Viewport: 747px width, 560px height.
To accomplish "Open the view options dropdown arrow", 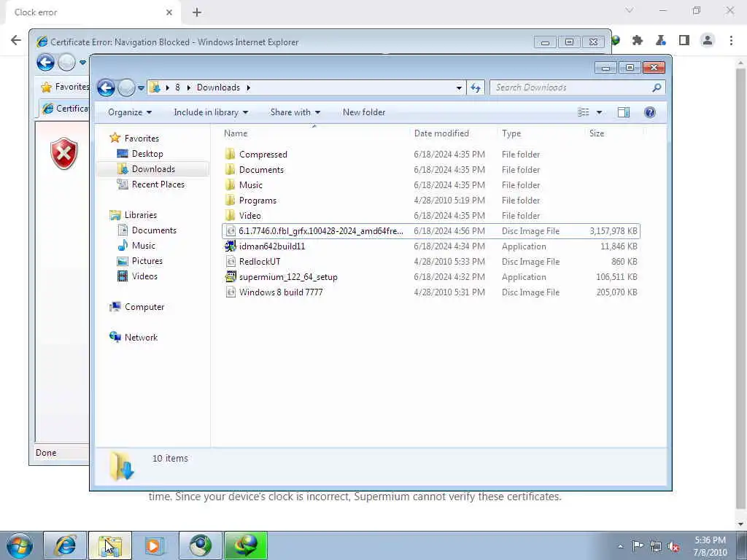I will coord(600,112).
